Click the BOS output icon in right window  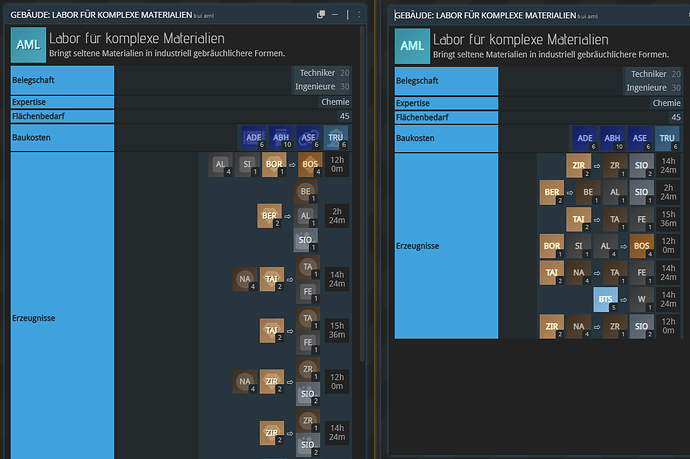coord(642,246)
